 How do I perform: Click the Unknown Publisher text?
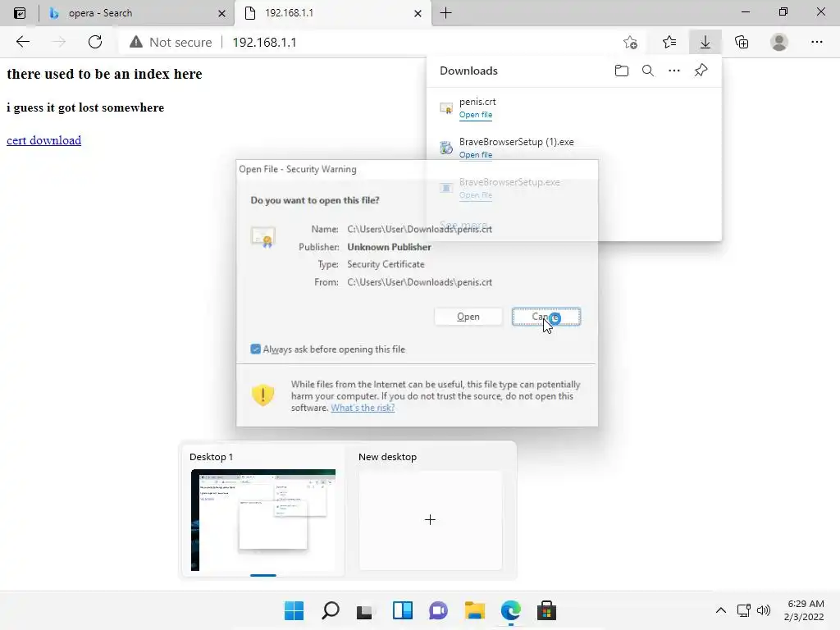(389, 247)
